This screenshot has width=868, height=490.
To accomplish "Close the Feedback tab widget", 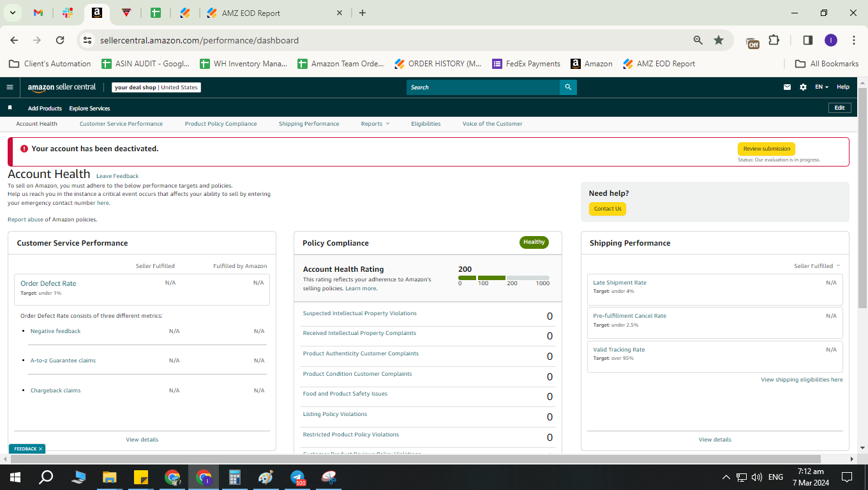I will click(x=40, y=449).
